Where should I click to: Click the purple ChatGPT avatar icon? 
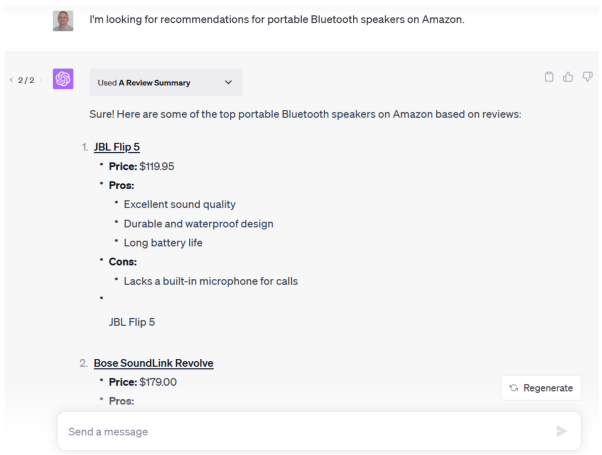[x=63, y=79]
